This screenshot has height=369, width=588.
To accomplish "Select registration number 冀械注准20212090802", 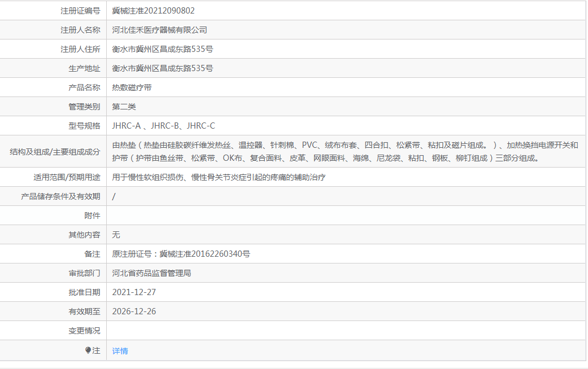I will click(x=154, y=11).
